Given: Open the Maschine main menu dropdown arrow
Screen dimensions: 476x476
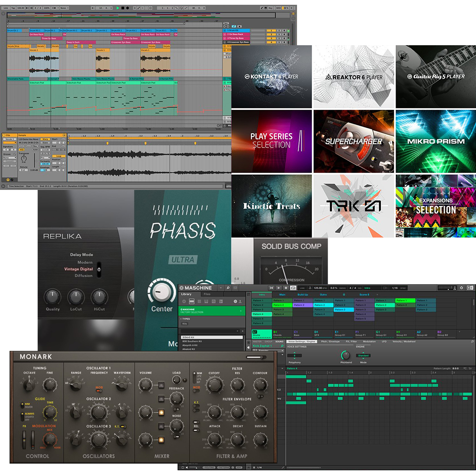Looking at the screenshot, I should coord(221,288).
